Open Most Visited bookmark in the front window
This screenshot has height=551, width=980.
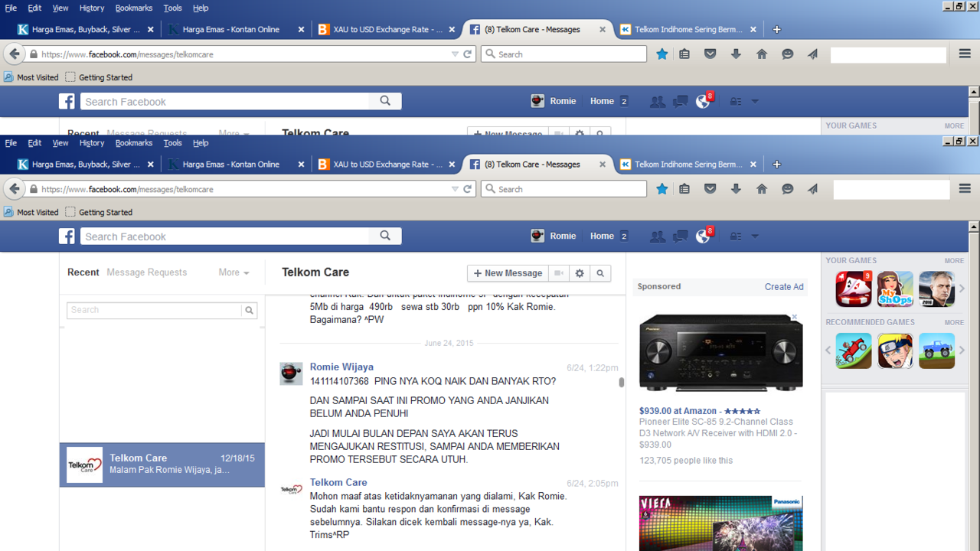tap(31, 212)
